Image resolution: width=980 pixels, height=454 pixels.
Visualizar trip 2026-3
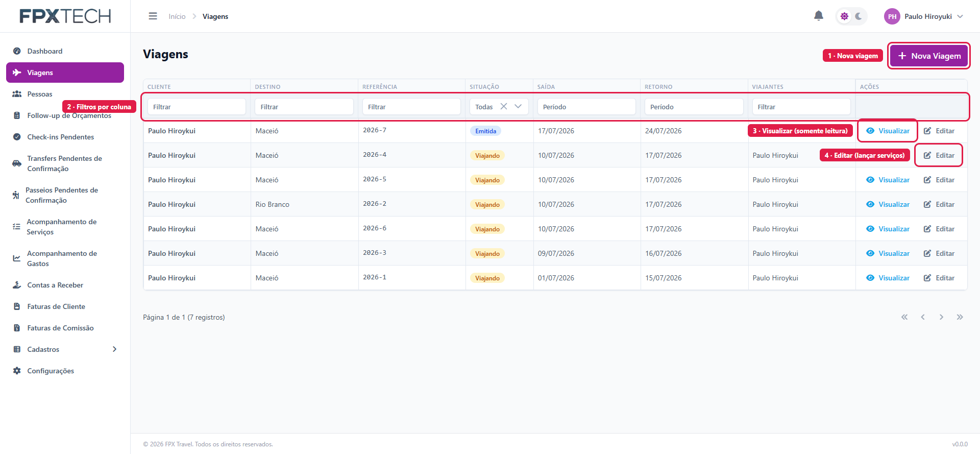(888, 253)
